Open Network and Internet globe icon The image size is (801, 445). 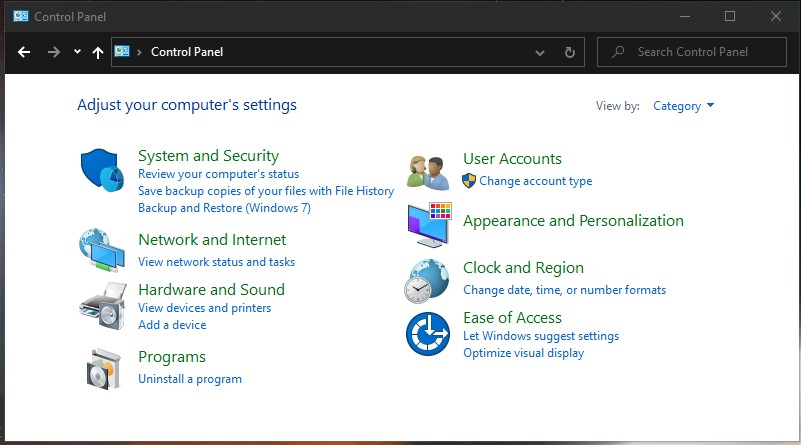pos(102,250)
